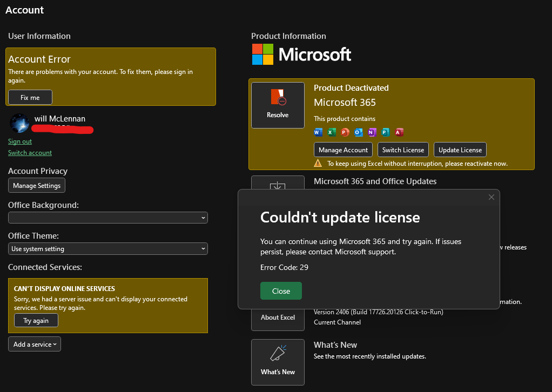The width and height of the screenshot is (552, 392).
Task: Click the Version 2406 build text
Action: coord(379,312)
